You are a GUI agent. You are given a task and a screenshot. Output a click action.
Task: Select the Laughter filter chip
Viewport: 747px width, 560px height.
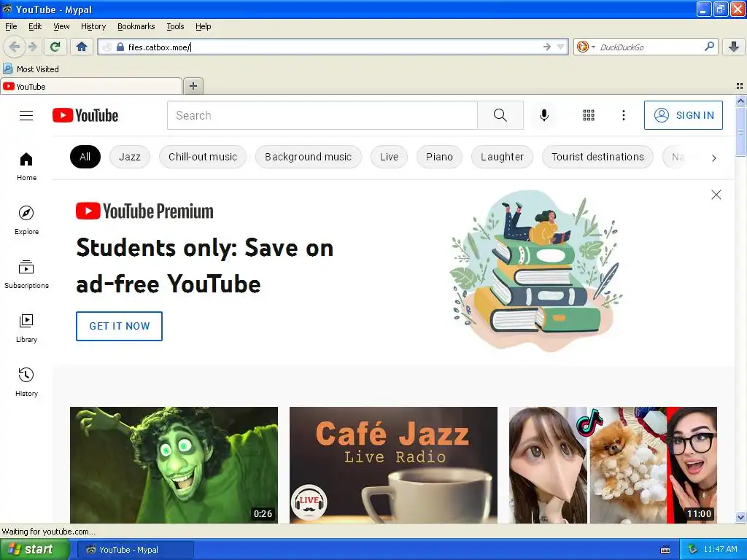(502, 157)
